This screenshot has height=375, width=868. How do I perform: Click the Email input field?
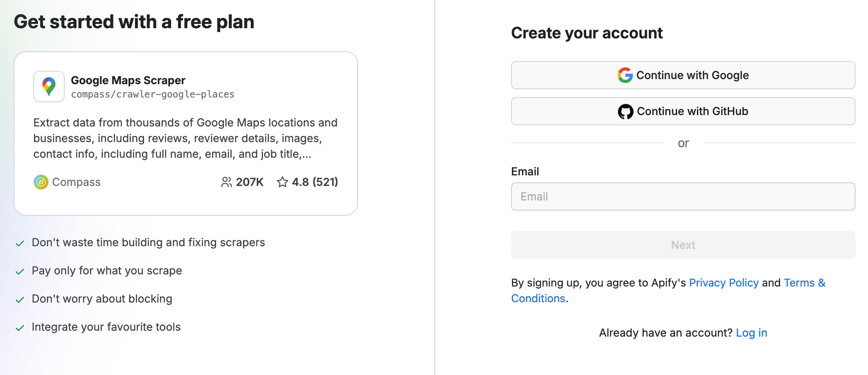pyautogui.click(x=684, y=196)
